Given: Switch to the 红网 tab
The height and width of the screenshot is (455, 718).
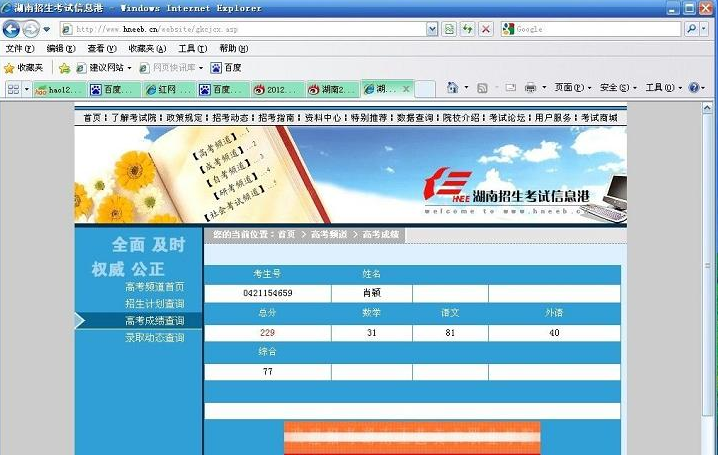Looking at the screenshot, I should tap(169, 90).
